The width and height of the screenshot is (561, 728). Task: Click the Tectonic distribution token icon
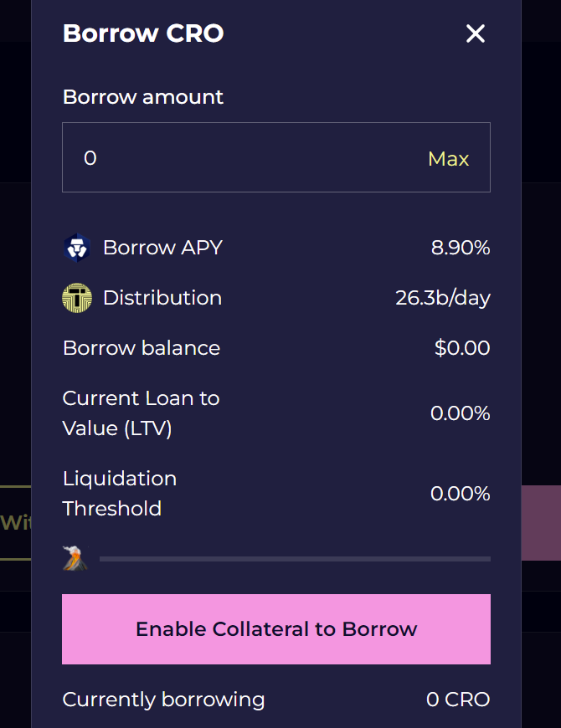click(77, 298)
